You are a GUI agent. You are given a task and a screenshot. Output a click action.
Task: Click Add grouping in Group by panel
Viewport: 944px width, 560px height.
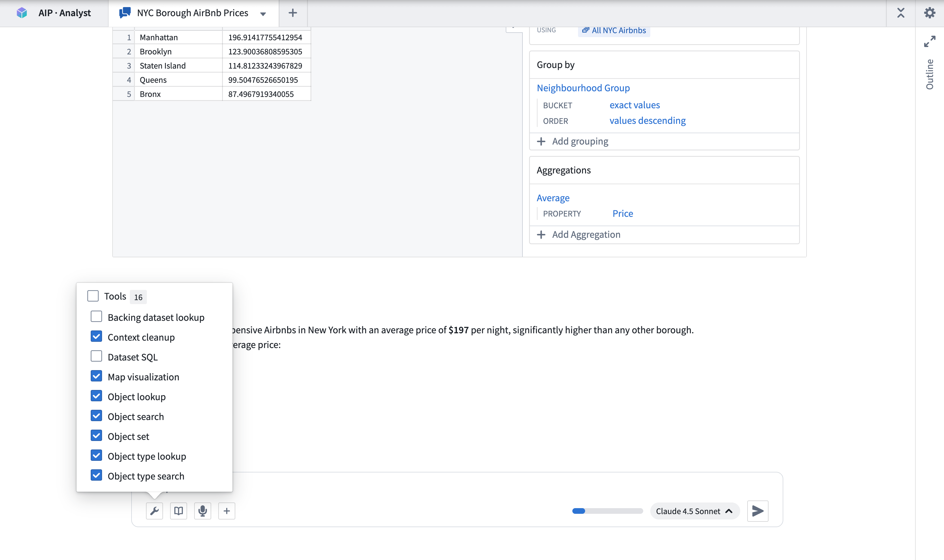(x=580, y=141)
